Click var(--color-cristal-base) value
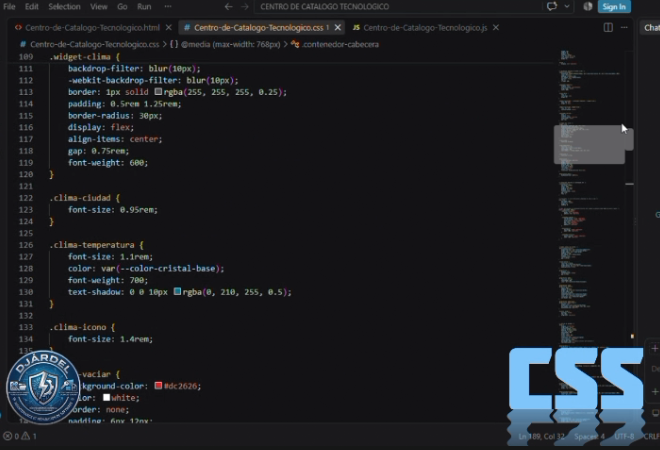Image resolution: width=660 pixels, height=450 pixels. (162, 269)
